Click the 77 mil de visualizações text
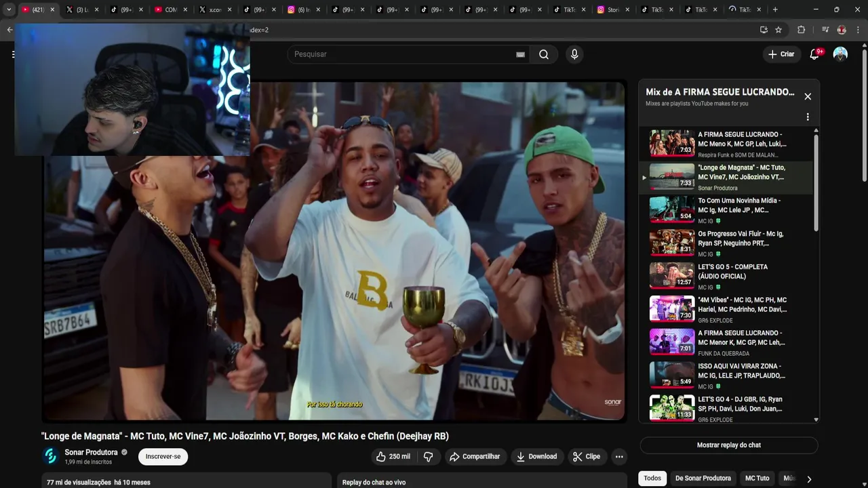This screenshot has width=868, height=488. (x=79, y=483)
